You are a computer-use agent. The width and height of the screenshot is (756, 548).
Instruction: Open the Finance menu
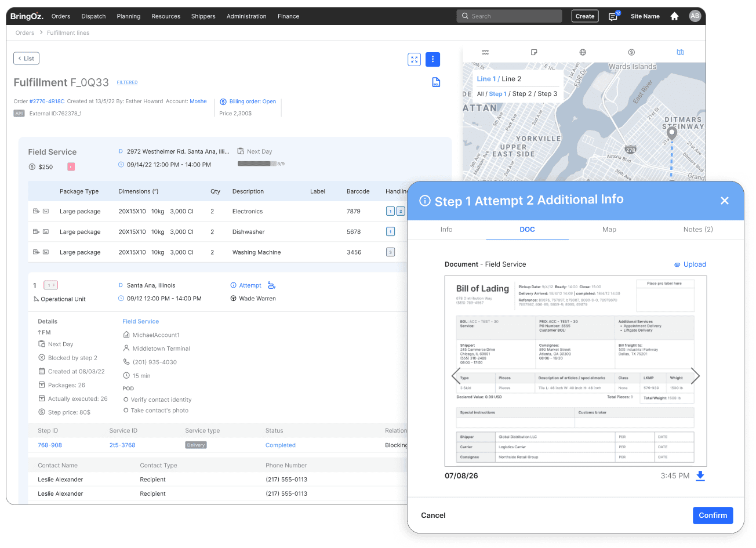coord(288,16)
